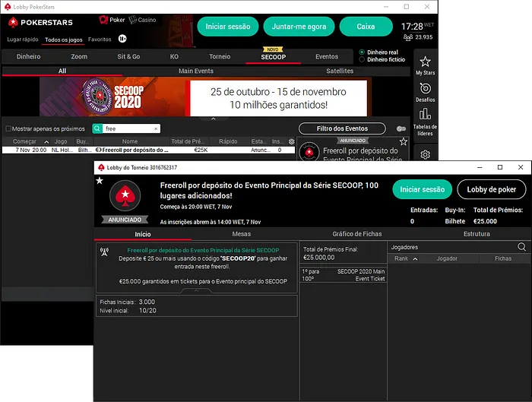
Task: Click Lobby de poker button
Action: (x=491, y=189)
